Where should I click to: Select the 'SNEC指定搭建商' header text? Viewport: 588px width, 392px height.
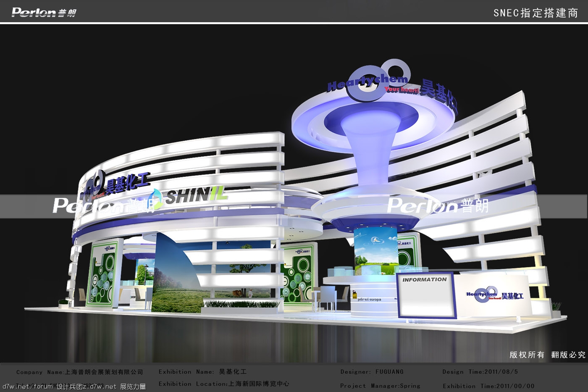pos(535,13)
